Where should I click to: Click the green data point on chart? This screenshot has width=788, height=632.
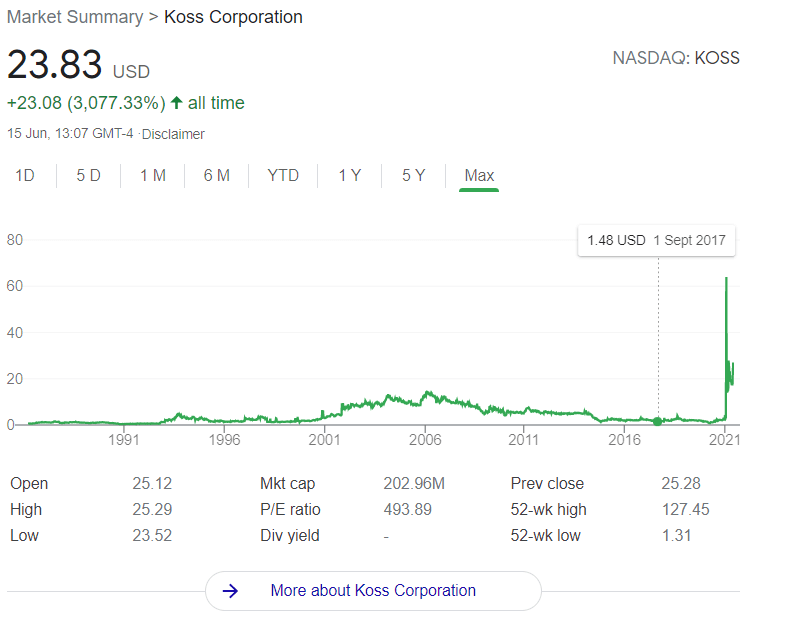click(x=657, y=421)
